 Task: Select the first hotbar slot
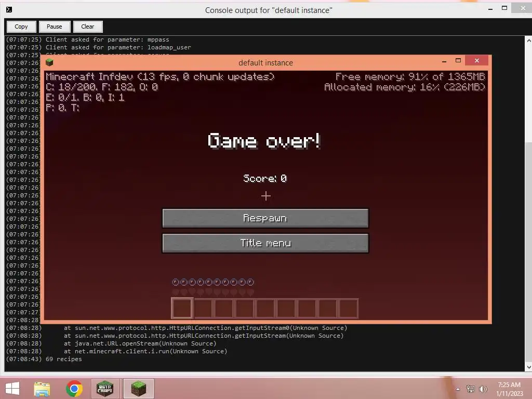[x=182, y=308]
